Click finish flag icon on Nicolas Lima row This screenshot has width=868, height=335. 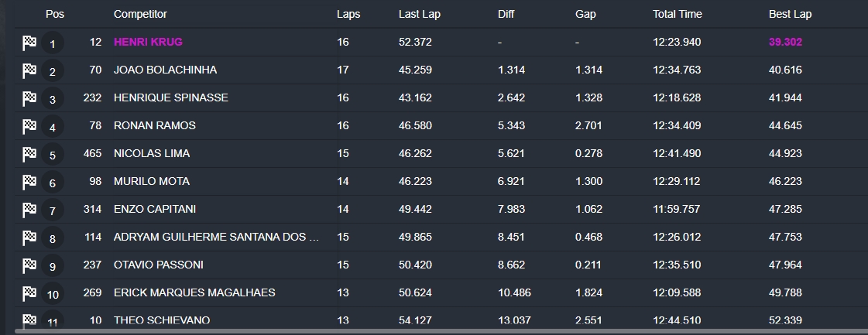pos(29,154)
